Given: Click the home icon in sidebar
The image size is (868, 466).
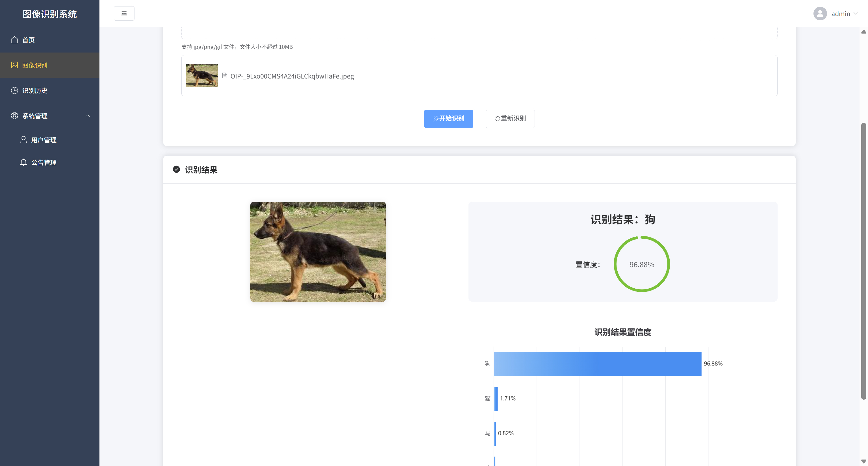Looking at the screenshot, I should [x=14, y=40].
